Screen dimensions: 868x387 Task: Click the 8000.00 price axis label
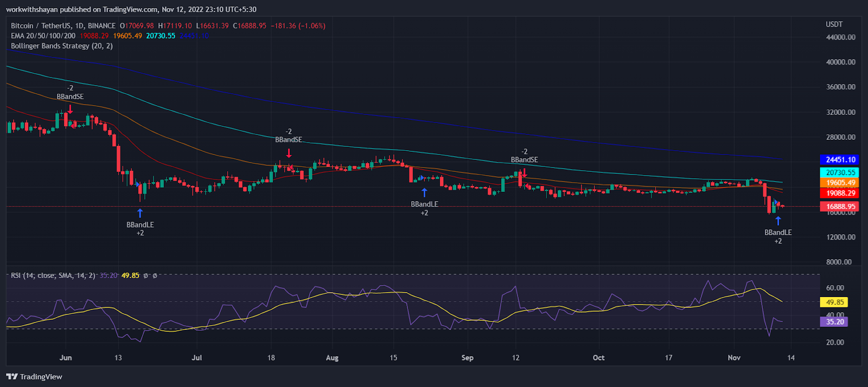point(839,262)
